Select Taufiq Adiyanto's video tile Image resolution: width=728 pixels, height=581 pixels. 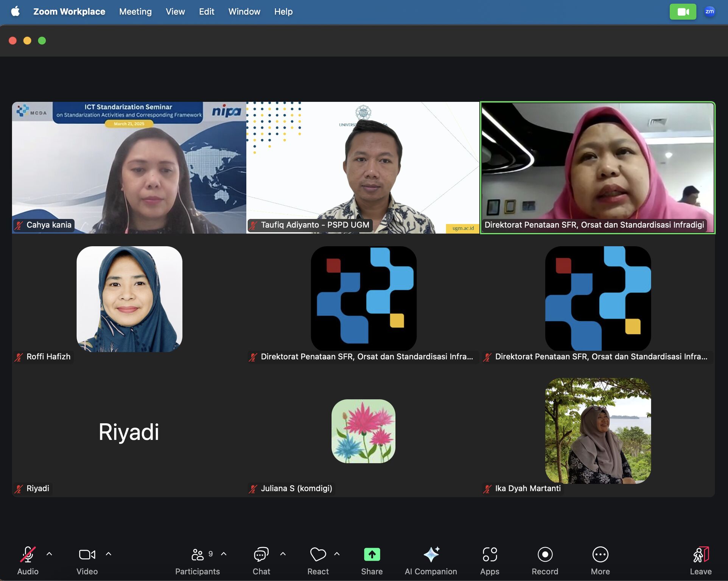click(363, 168)
